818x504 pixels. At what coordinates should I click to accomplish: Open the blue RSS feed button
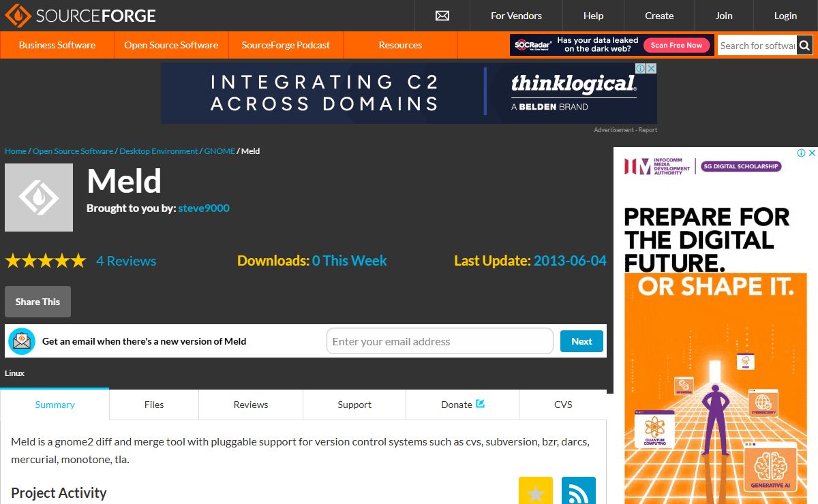[579, 492]
